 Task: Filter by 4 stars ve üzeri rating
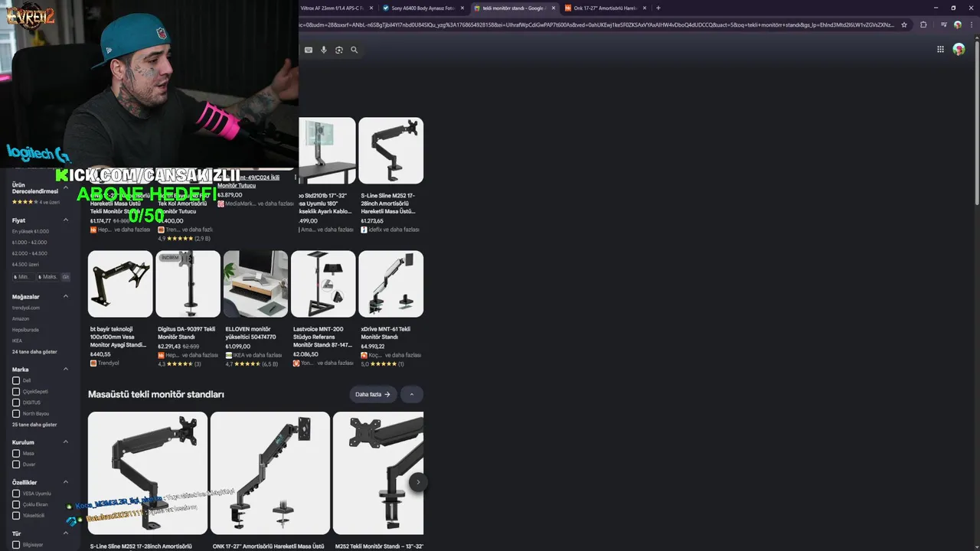point(35,202)
